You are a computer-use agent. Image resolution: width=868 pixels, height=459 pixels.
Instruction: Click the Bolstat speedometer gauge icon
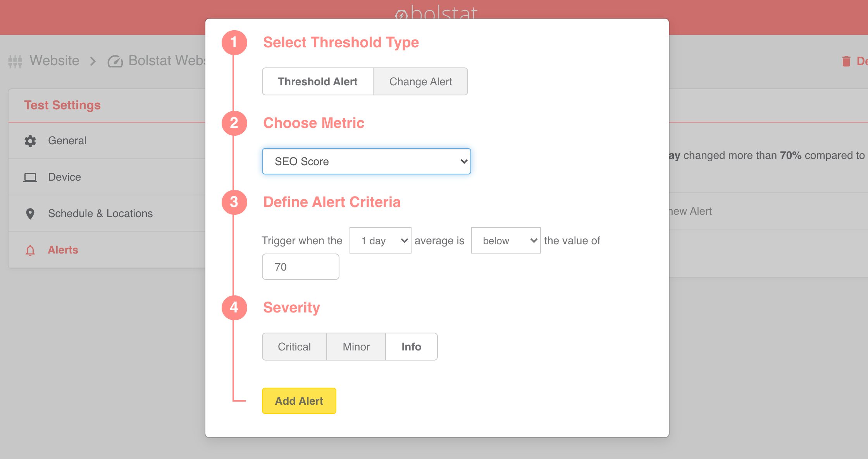click(x=115, y=61)
